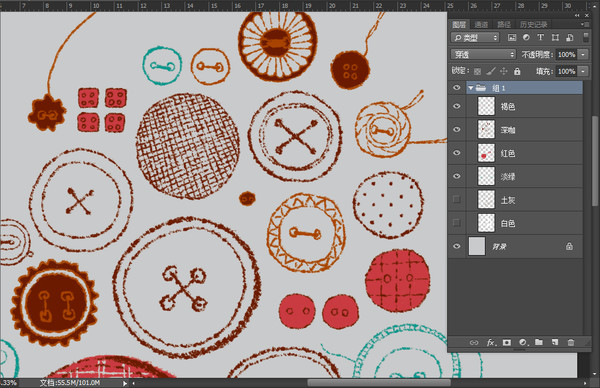600x388 pixels.
Task: Create a new layer icon
Action: tap(555, 342)
